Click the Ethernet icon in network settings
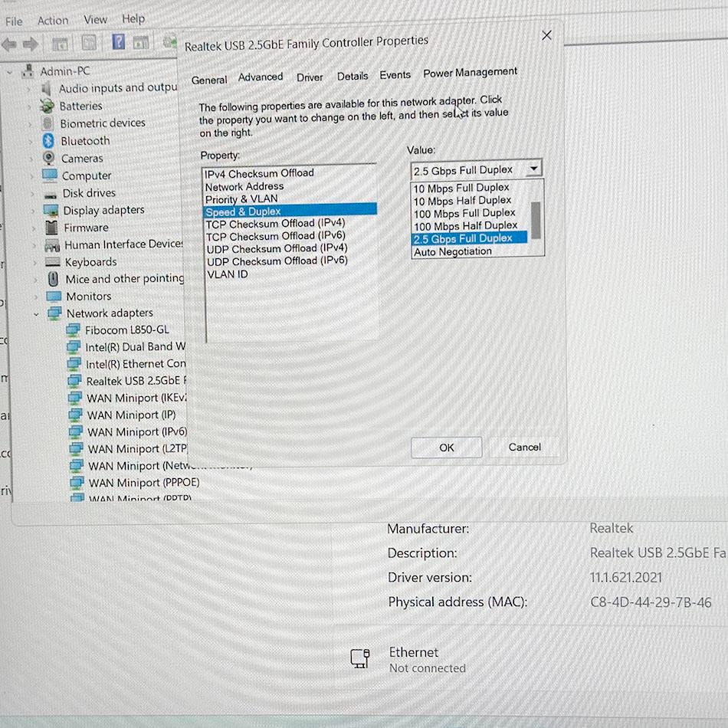 (360, 658)
